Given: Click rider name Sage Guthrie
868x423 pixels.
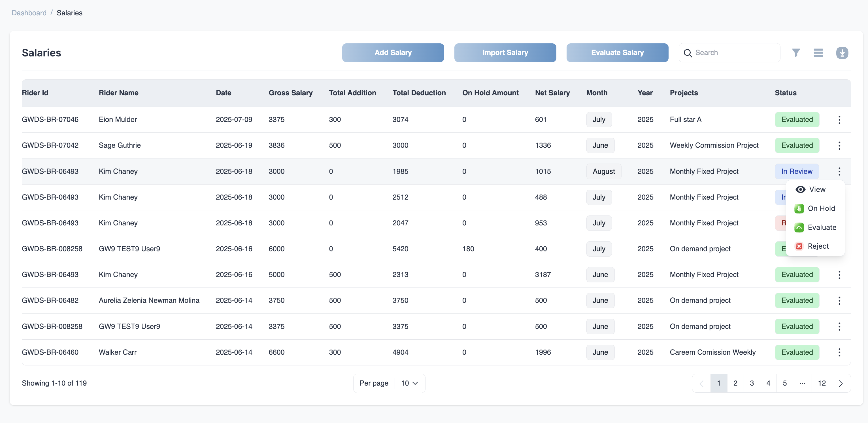Looking at the screenshot, I should tap(120, 145).
